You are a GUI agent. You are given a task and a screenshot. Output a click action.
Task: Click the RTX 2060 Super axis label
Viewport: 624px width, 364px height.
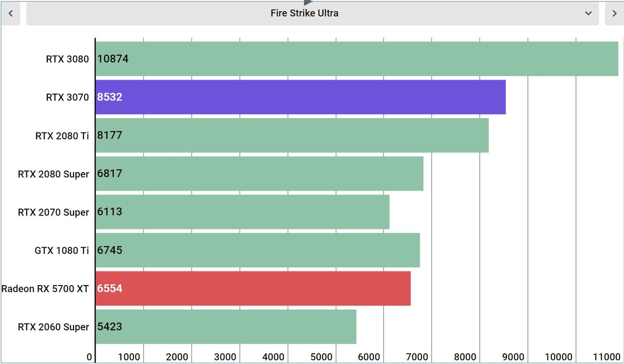[x=54, y=327]
